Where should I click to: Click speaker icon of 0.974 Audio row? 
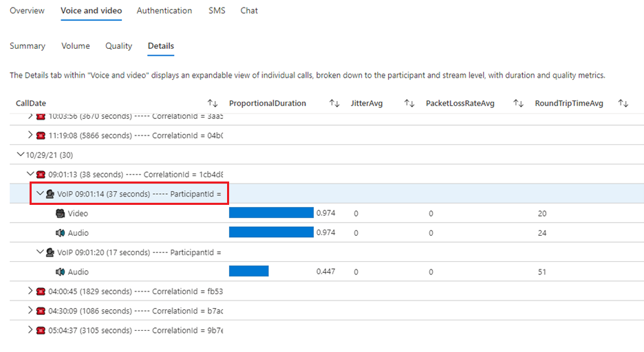(x=61, y=232)
